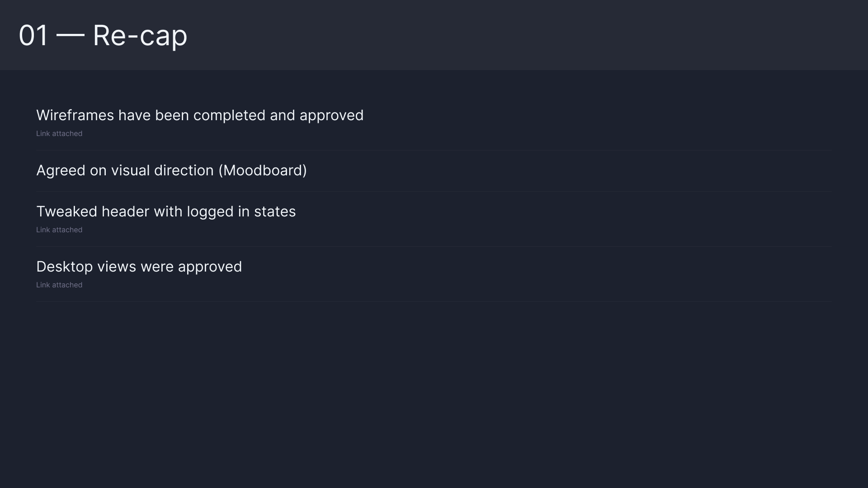Click the empty header band right of the title
The height and width of the screenshot is (488, 868).
coord(542,35)
